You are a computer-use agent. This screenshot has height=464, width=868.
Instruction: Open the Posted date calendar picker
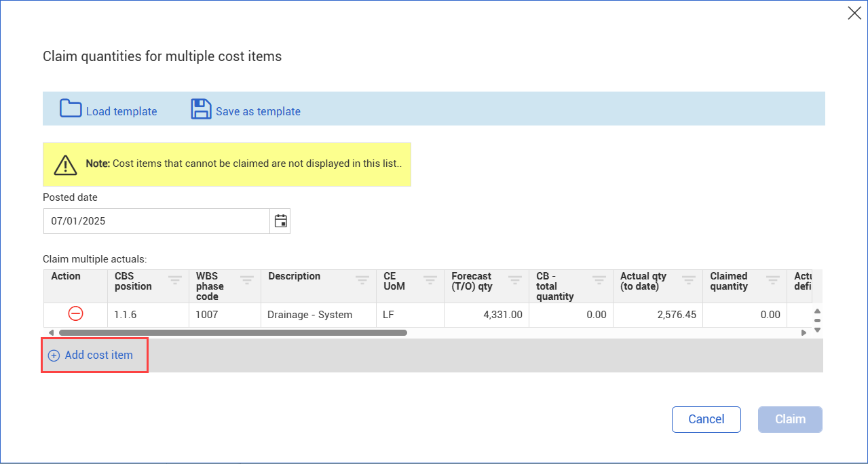tap(280, 221)
